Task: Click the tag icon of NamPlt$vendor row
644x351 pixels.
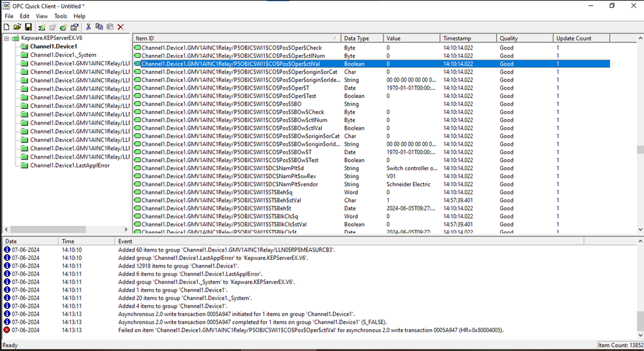Action: tap(137, 184)
